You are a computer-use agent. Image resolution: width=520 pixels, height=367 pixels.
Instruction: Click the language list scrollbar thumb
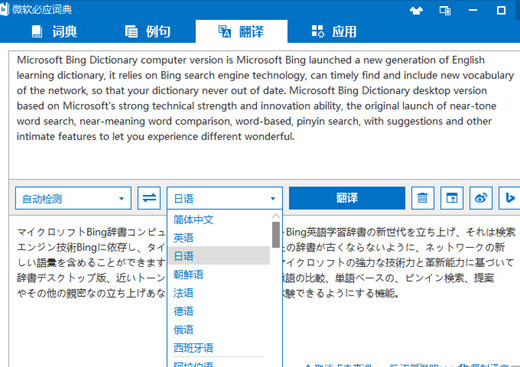pos(276,235)
